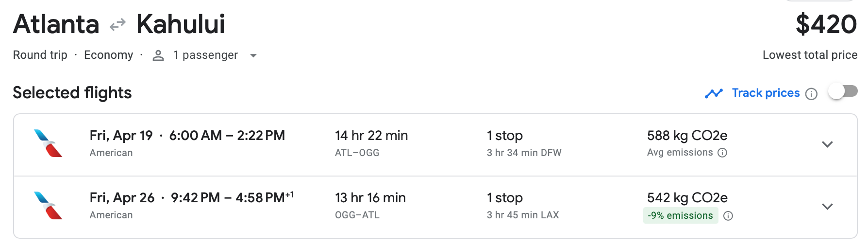The image size is (868, 247).
Task: Expand the Apr 26 flight details
Action: point(827,207)
